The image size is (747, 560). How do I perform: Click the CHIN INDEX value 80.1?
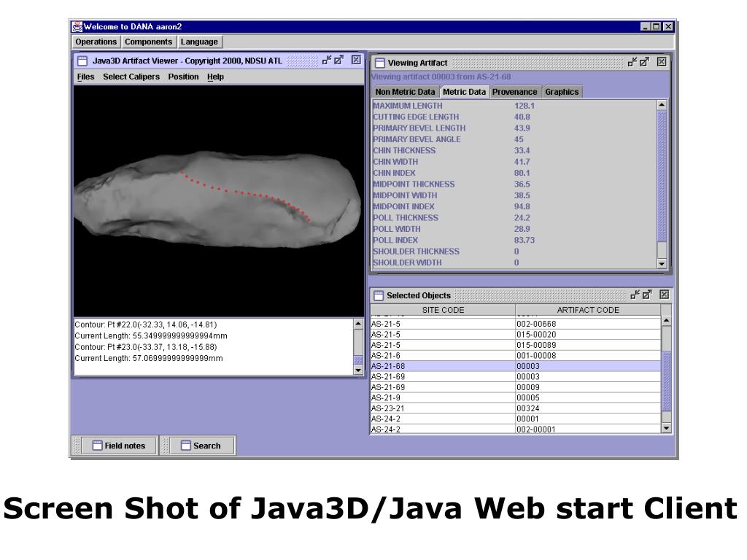tap(522, 173)
